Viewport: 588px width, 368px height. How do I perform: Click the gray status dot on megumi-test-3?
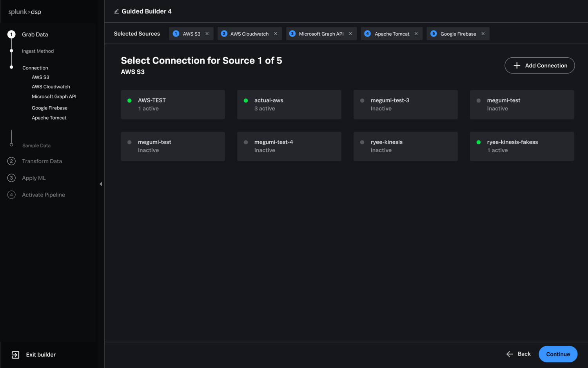coord(362,100)
